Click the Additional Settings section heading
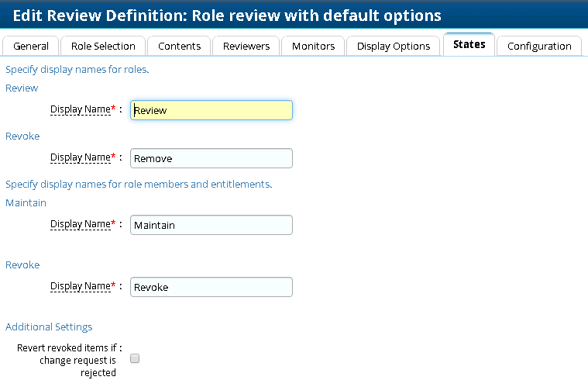This screenshot has height=387, width=588. (49, 327)
